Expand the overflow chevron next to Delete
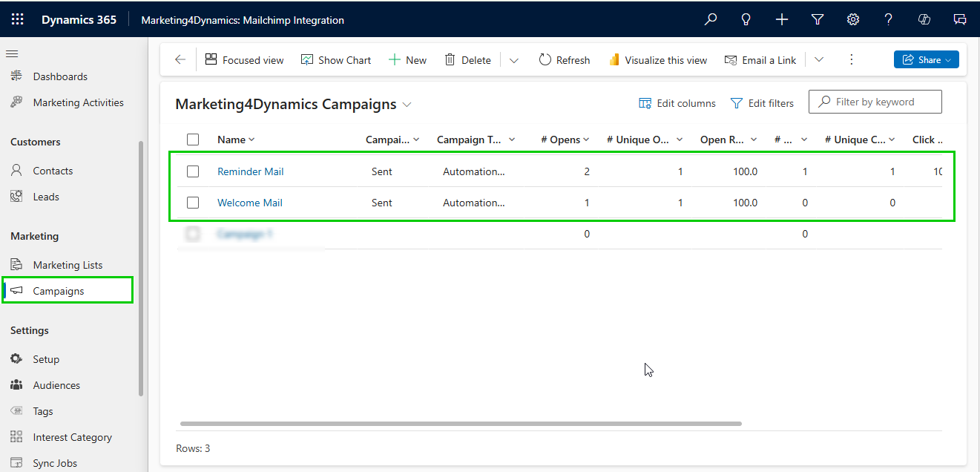This screenshot has width=980, height=472. coord(513,59)
